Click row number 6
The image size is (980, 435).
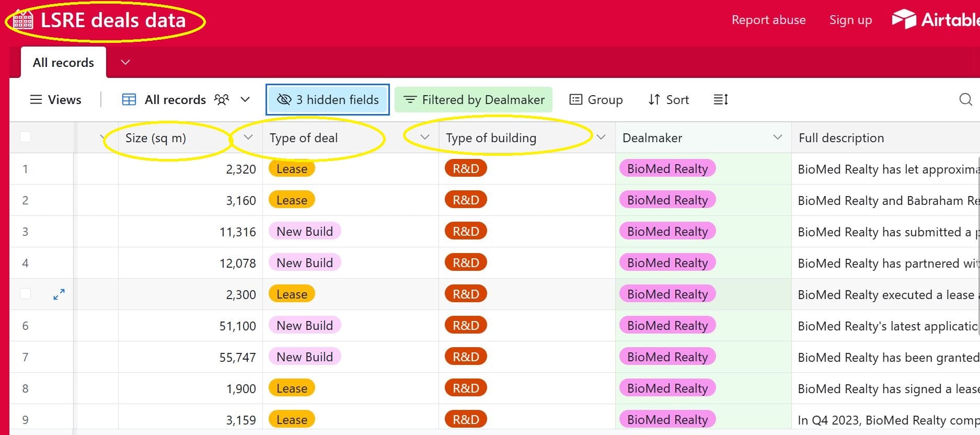point(25,326)
